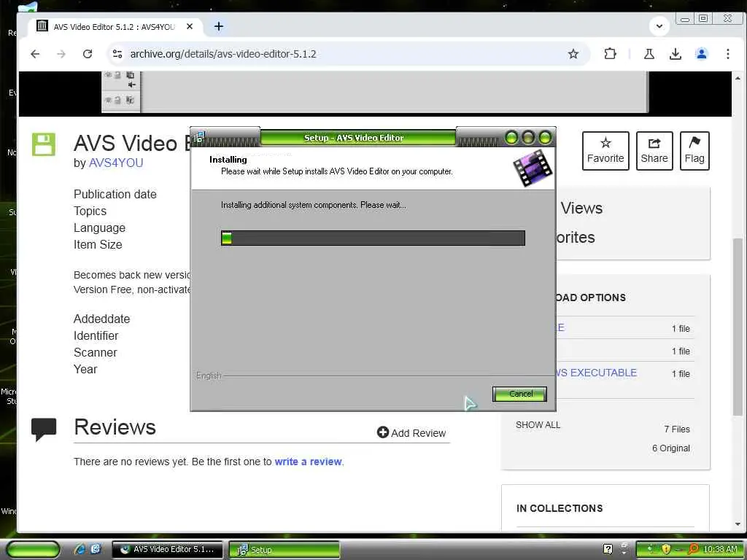747x560 pixels.
Task: Click the scrollbar down arrow
Action: [738, 524]
